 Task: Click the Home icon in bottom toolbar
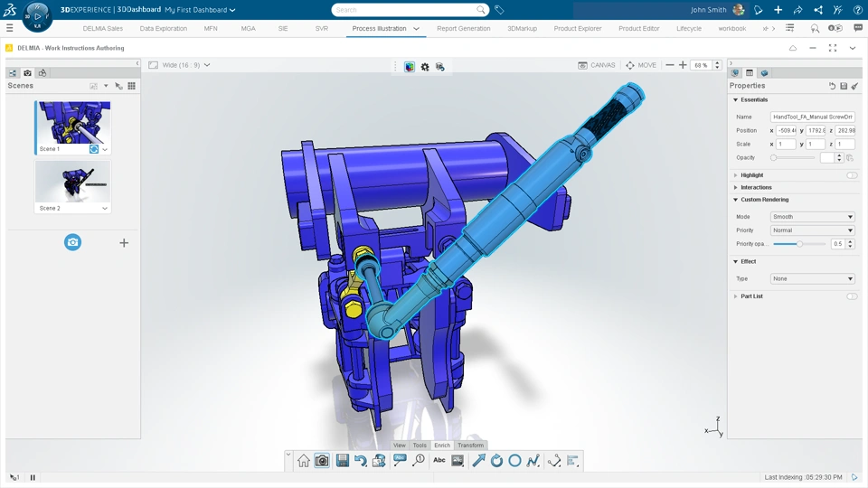click(304, 460)
